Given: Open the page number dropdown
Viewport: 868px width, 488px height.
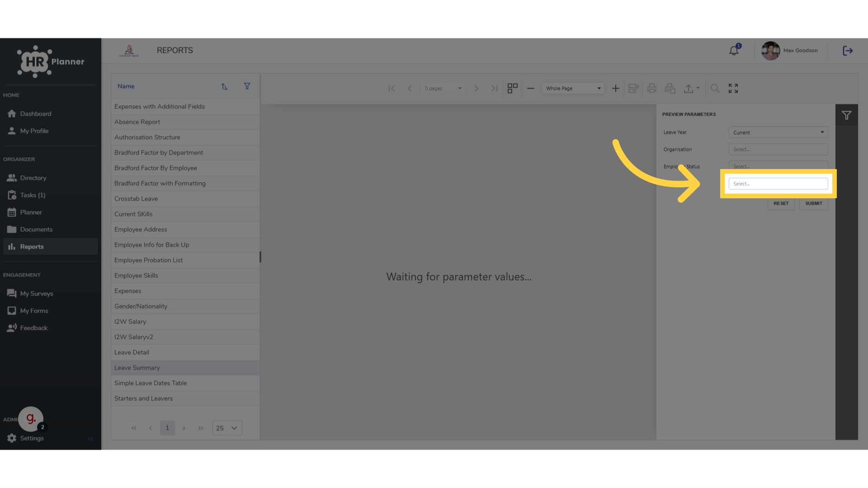Looking at the screenshot, I should [443, 89].
